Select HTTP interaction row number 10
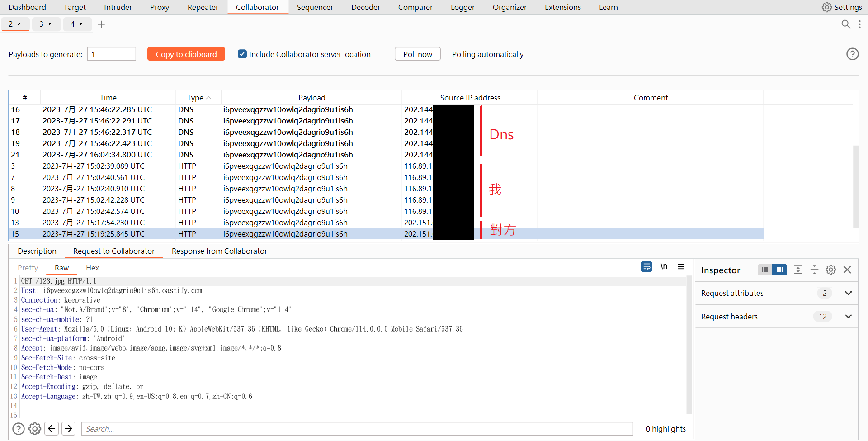 [387, 211]
